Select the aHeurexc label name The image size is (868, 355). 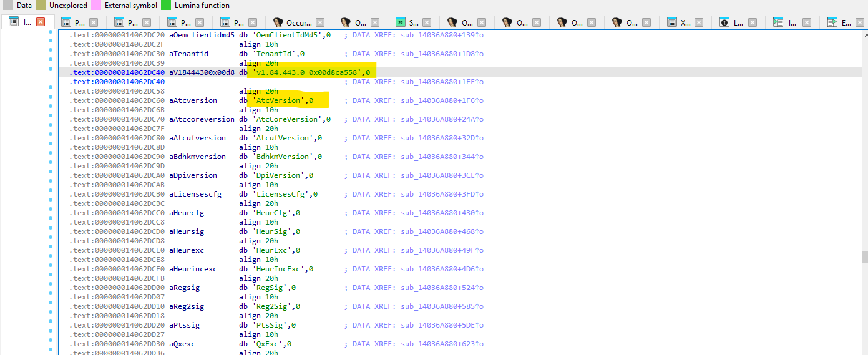pos(187,250)
